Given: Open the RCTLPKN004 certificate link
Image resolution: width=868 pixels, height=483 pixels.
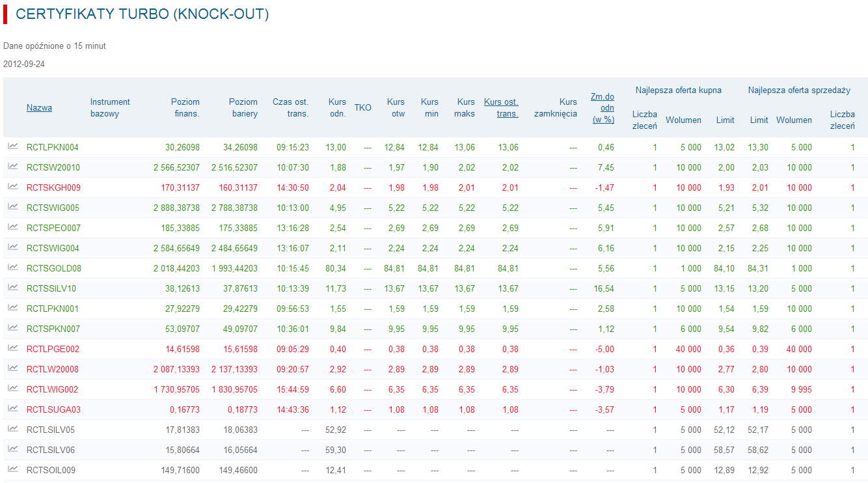Looking at the screenshot, I should pos(53,148).
